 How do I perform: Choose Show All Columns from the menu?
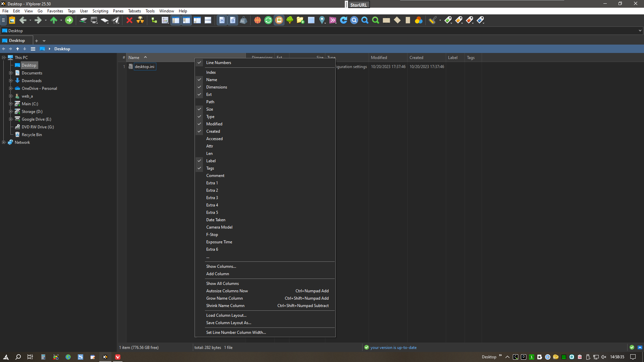pos(222,283)
